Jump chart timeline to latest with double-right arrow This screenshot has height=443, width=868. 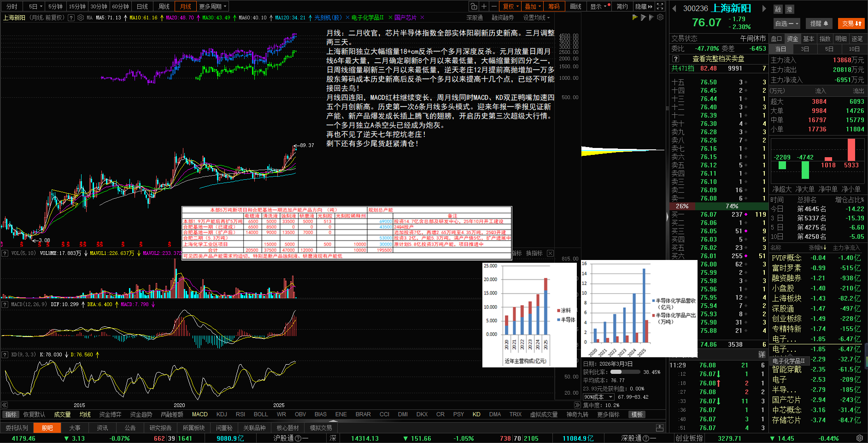(577, 405)
